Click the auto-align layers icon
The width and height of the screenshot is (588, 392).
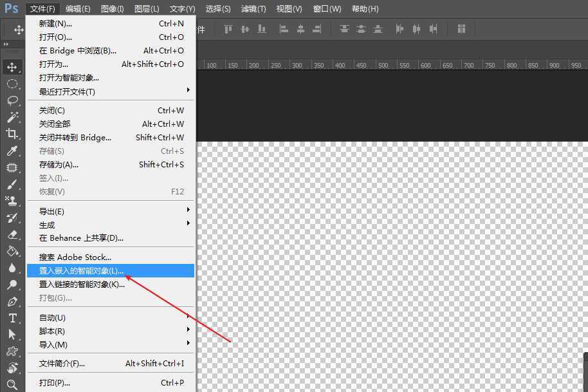pos(461,29)
